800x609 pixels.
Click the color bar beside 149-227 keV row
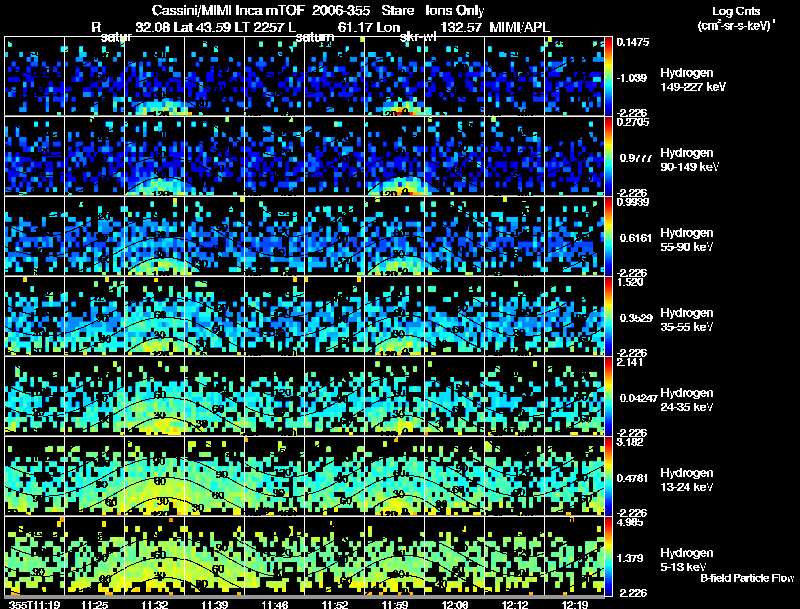608,76
